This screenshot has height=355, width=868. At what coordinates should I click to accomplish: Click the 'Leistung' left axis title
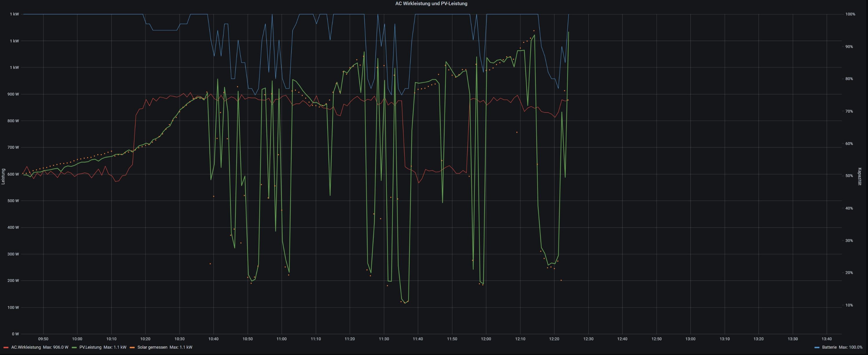coord(3,176)
